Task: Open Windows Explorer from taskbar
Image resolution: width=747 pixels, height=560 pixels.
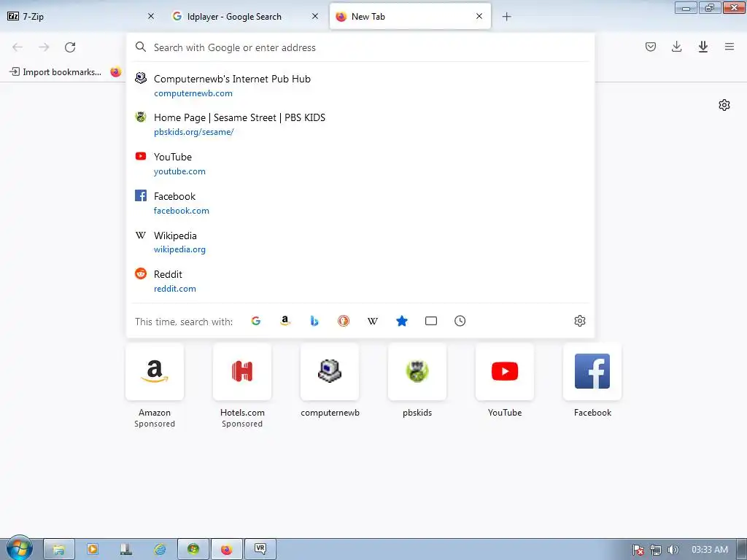Action: click(59, 550)
